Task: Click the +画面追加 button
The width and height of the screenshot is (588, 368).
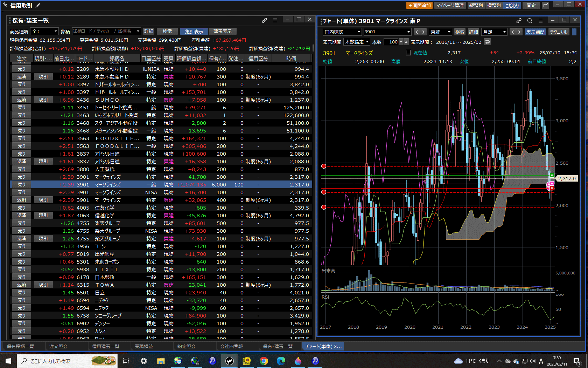Action: [419, 5]
